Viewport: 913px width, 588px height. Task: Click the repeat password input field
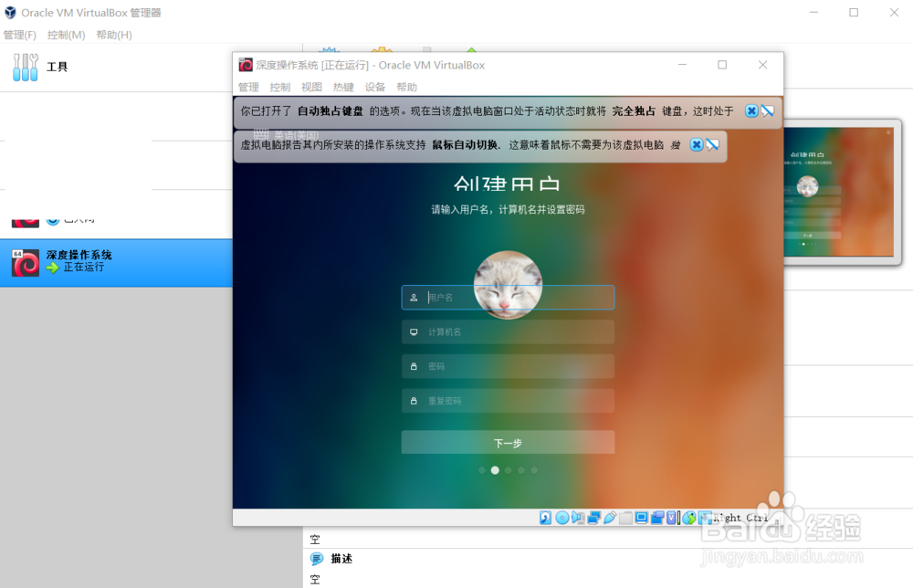[x=508, y=401]
